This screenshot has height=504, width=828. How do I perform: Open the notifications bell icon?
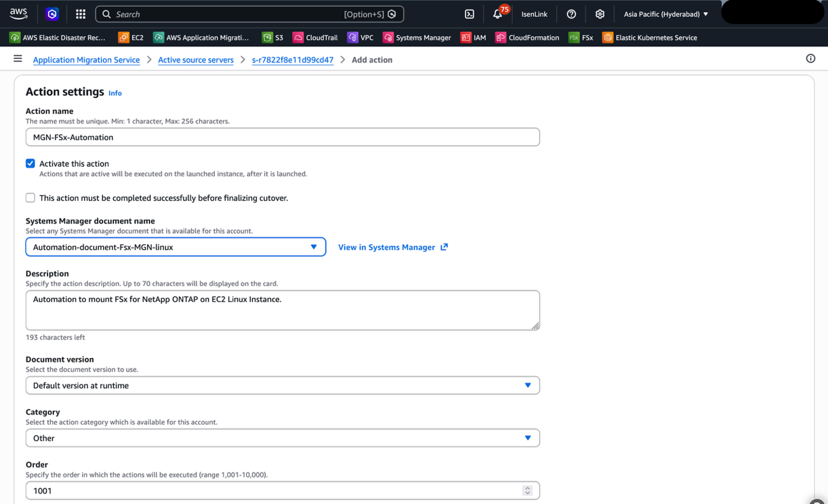coord(497,14)
